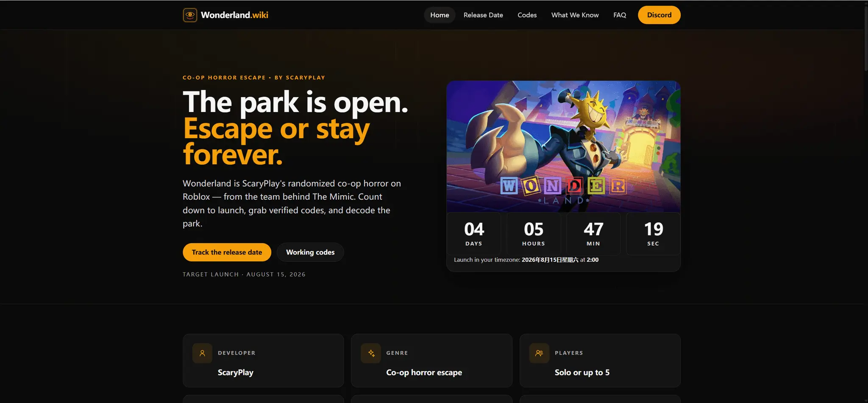Open the Home nav item

click(440, 15)
